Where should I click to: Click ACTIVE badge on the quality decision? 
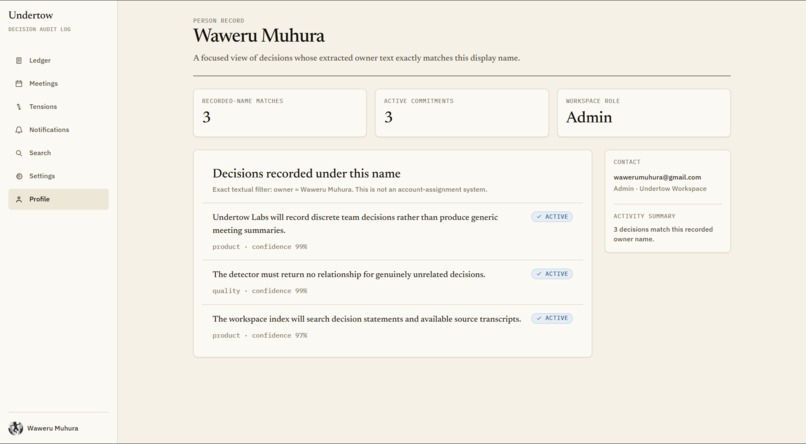coord(552,274)
